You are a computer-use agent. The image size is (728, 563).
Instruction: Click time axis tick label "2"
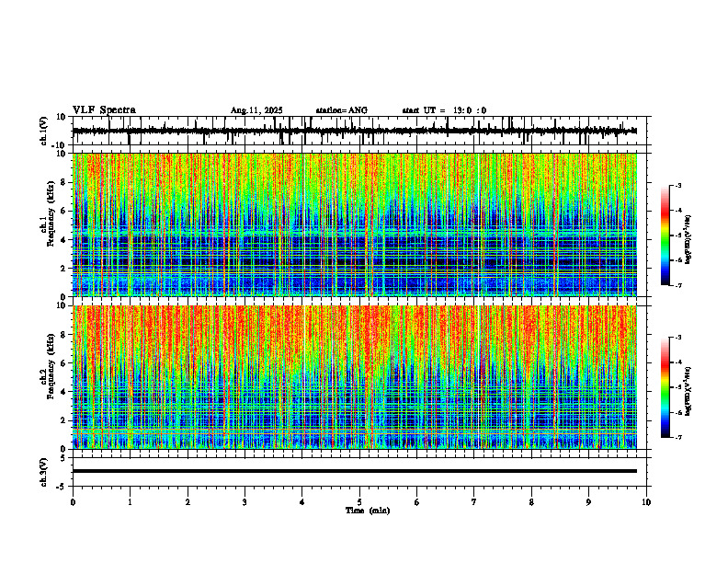[188, 502]
